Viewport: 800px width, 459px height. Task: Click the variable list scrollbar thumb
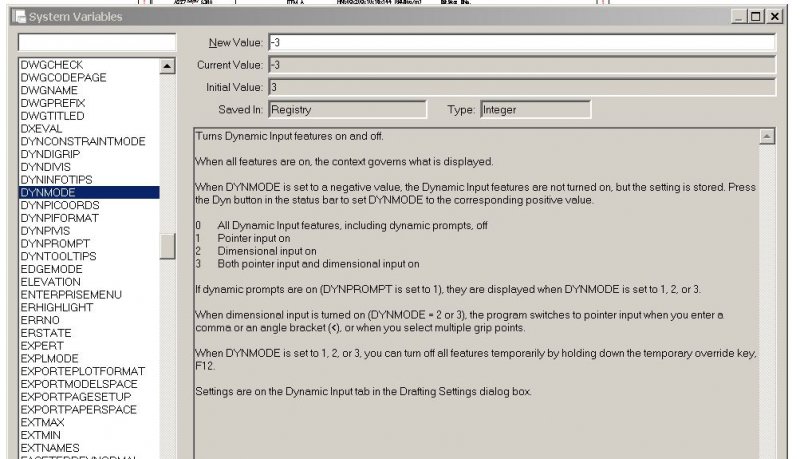coord(167,246)
